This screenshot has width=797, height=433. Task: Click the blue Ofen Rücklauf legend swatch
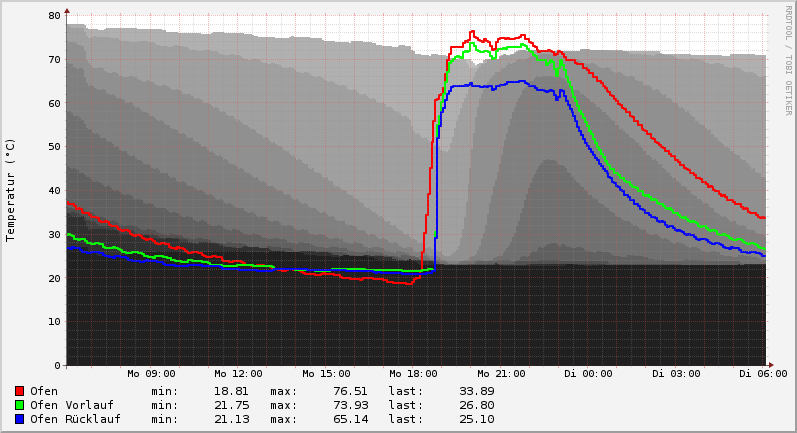[x=19, y=419]
